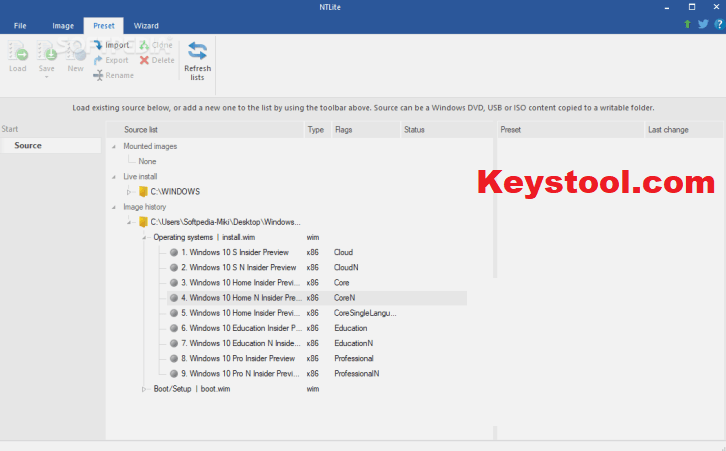
Task: Select 6. Windows 10 Education Insider
Action: 241,328
